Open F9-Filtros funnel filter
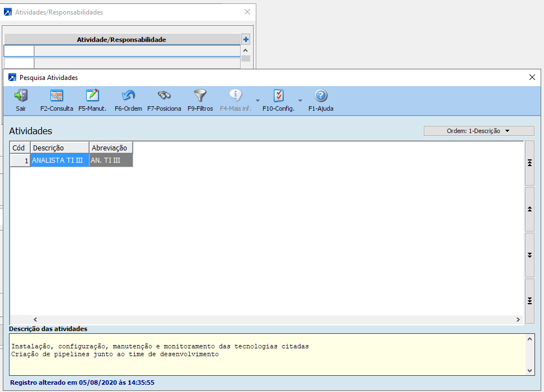This screenshot has height=392, width=544. tap(200, 96)
